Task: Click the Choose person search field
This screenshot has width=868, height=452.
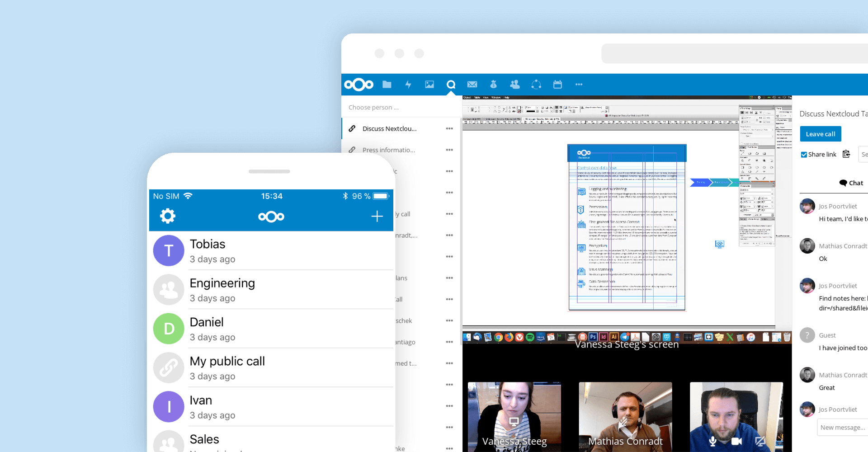Action: point(401,108)
